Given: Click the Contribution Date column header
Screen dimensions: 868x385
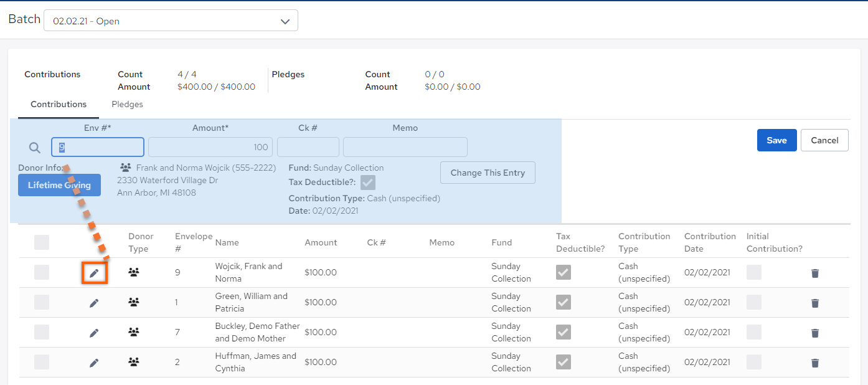Looking at the screenshot, I should coord(710,242).
